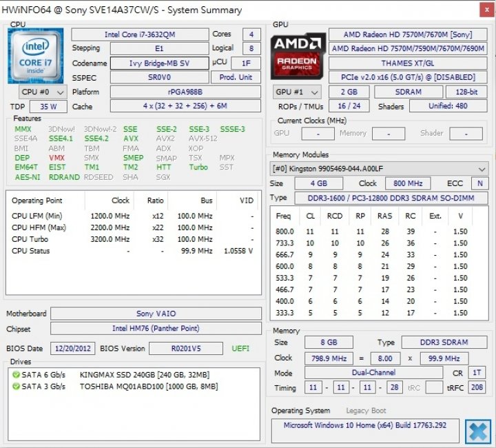Expand the Kingston memory module dropdown
This screenshot has height=448, width=496.
(x=378, y=169)
